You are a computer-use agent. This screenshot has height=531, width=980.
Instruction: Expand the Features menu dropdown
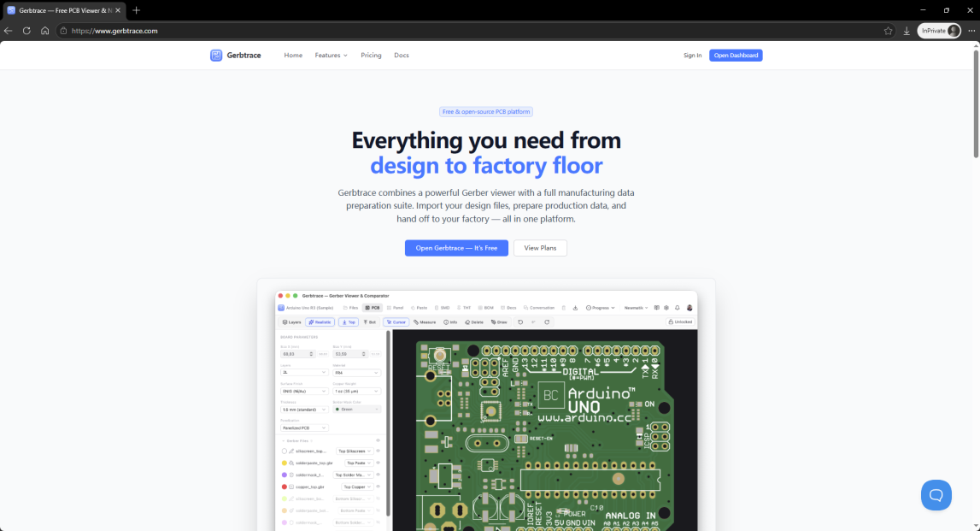(x=331, y=55)
